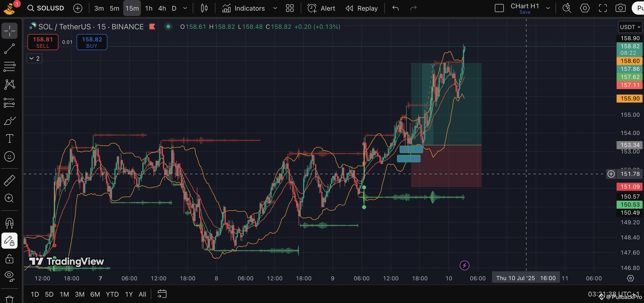Viewport: 644px width, 303px height.
Task: Remove drawings with the trash icon
Action: 9,299
